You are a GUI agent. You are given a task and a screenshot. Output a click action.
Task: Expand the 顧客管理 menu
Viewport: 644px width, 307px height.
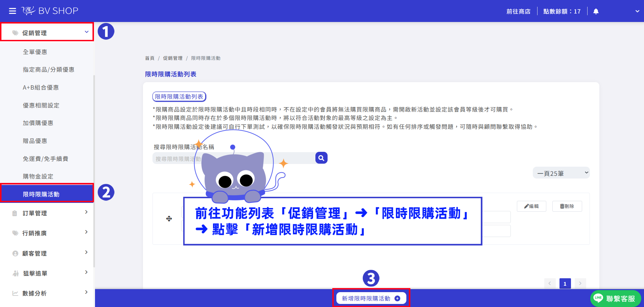47,253
